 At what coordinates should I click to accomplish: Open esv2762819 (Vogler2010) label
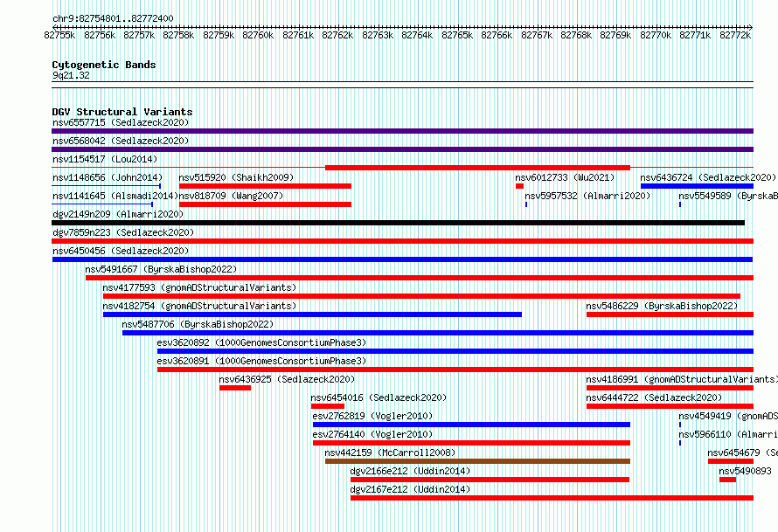coord(372,416)
